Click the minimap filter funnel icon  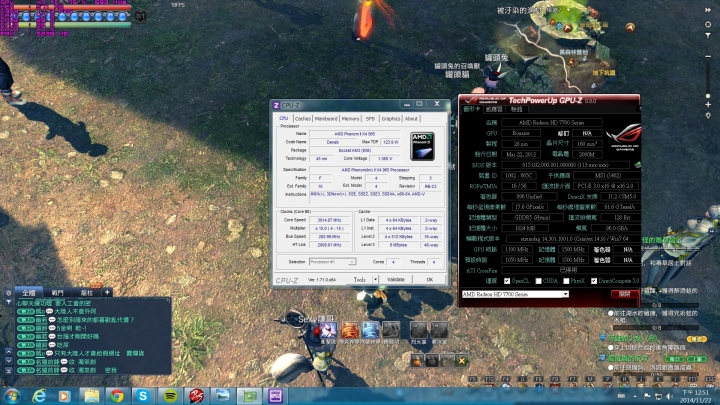point(708,35)
